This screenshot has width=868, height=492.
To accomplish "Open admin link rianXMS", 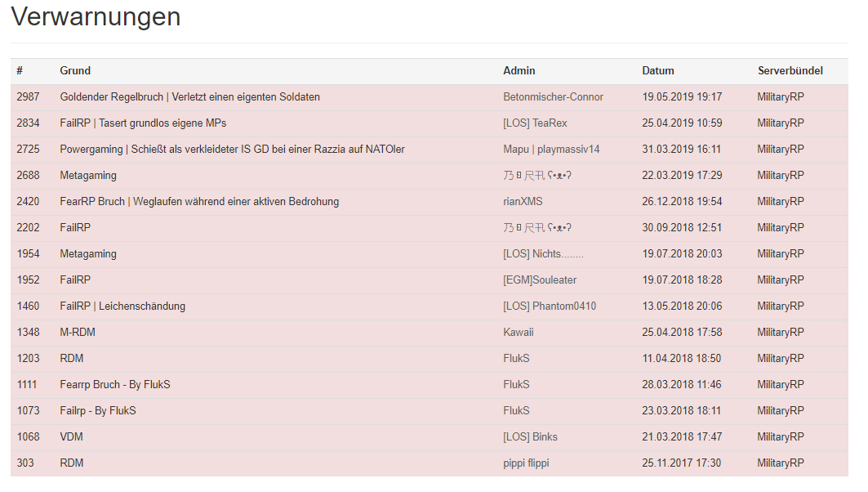I will pos(523,202).
